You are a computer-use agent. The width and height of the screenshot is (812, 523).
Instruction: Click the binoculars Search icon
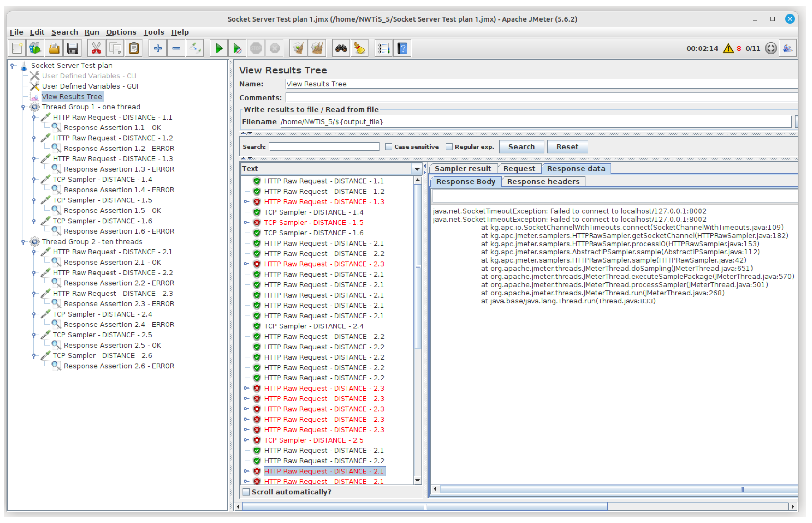tap(341, 49)
